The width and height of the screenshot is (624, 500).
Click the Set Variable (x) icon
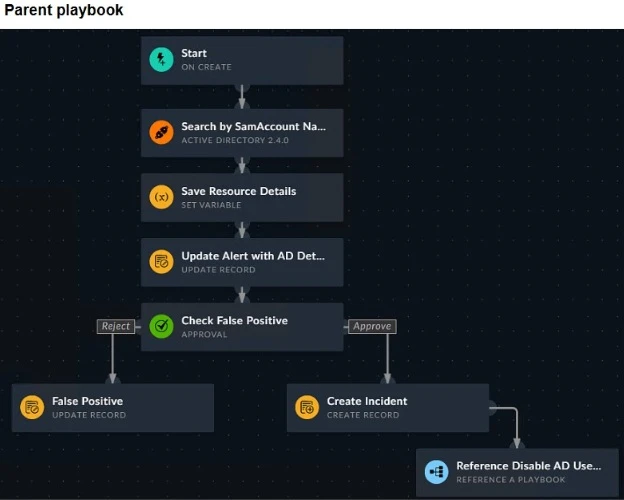161,197
